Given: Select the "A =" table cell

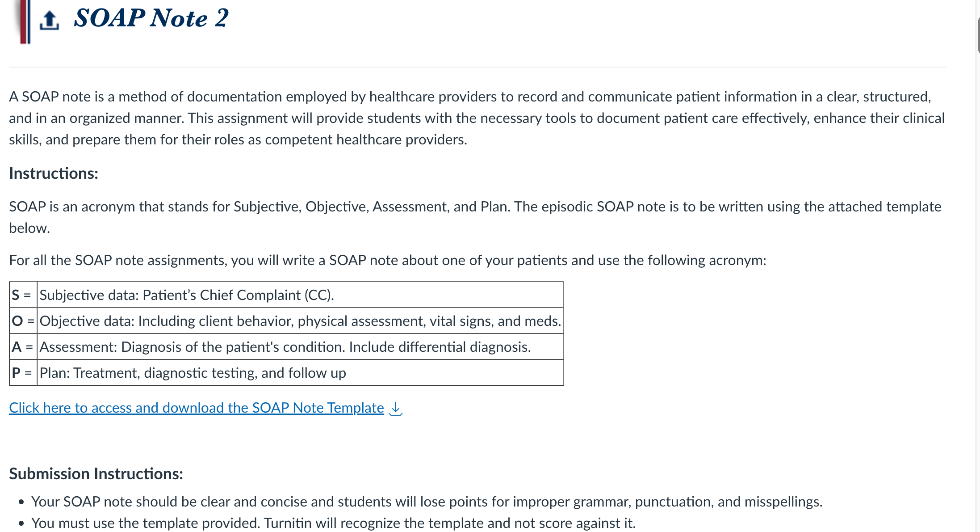Looking at the screenshot, I should click(23, 346).
